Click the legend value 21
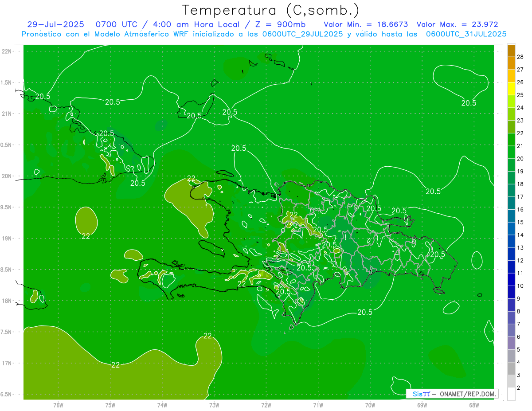532x411 pixels. tap(520, 146)
